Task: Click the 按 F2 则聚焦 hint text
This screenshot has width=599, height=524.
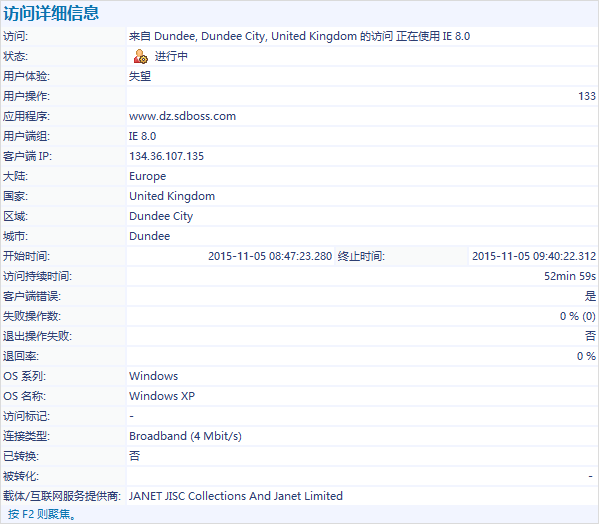Action: click(42, 514)
